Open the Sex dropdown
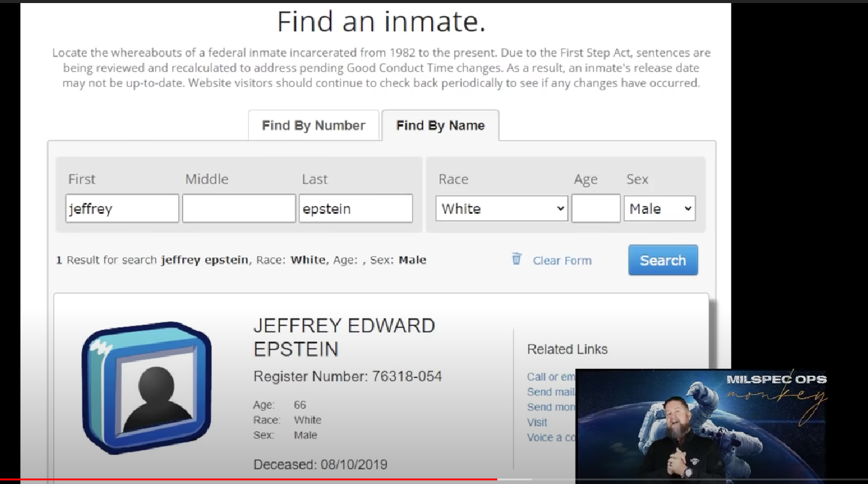The image size is (868, 484). tap(659, 209)
